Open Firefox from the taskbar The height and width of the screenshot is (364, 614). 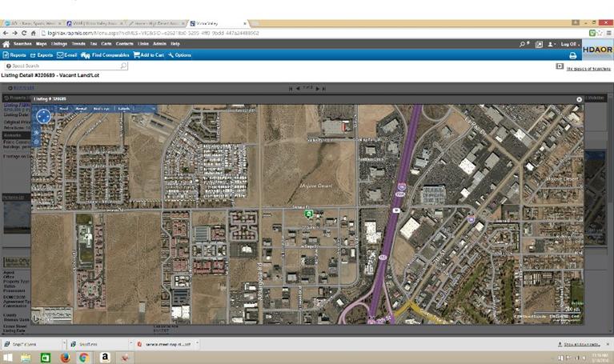point(65,358)
